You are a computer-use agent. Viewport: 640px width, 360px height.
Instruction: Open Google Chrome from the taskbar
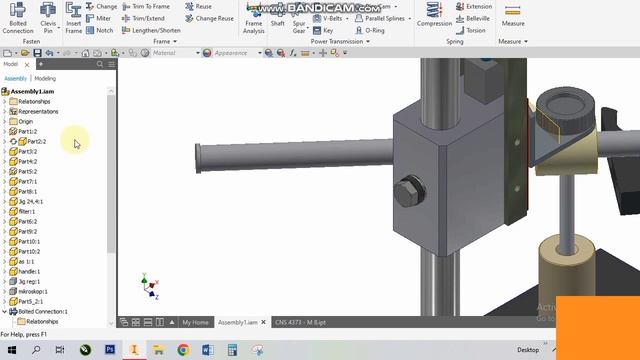click(x=183, y=350)
